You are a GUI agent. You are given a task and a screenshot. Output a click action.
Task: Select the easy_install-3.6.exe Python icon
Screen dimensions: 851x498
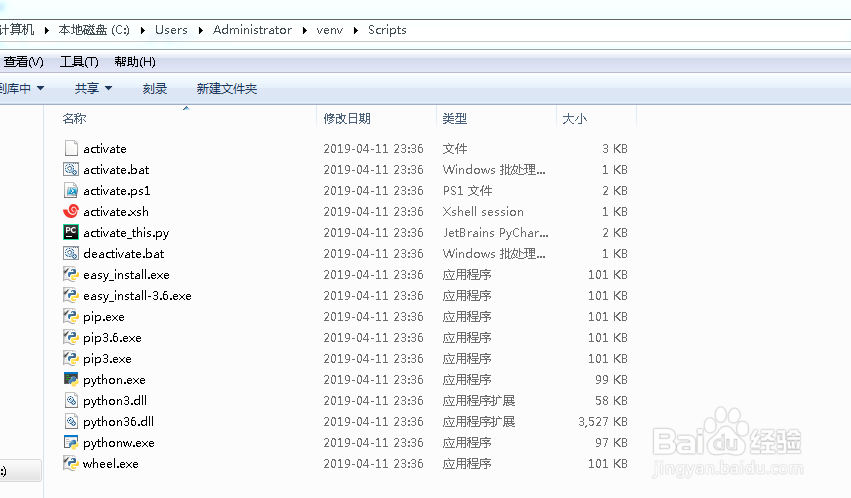point(71,295)
